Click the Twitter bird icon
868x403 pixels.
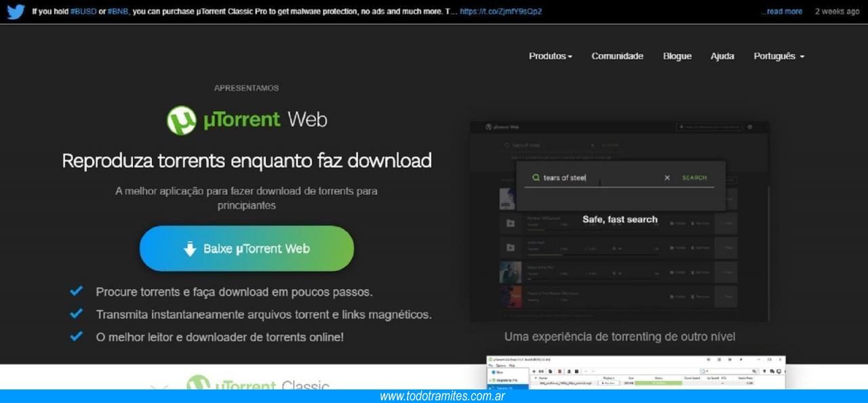point(16,12)
